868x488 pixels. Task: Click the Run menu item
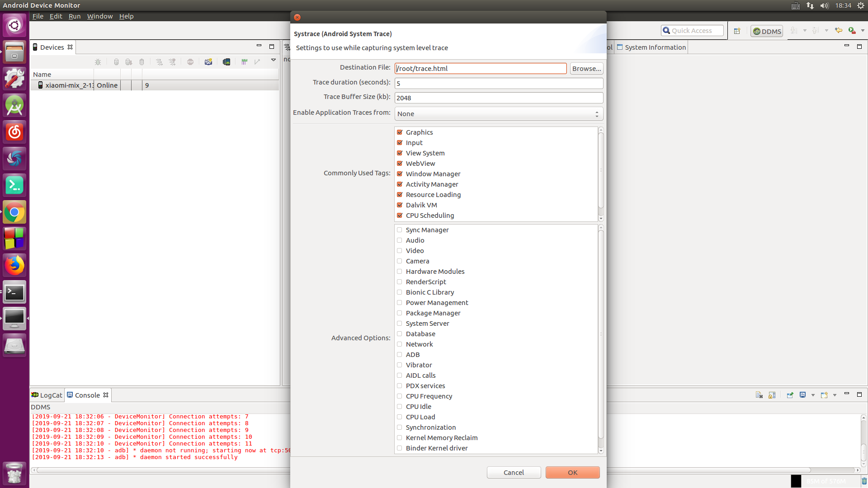(75, 15)
